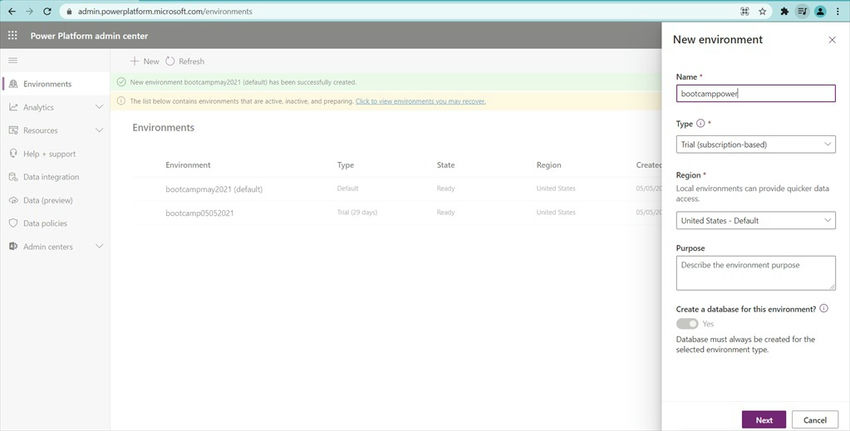Open Analytics in the sidebar

(x=38, y=107)
